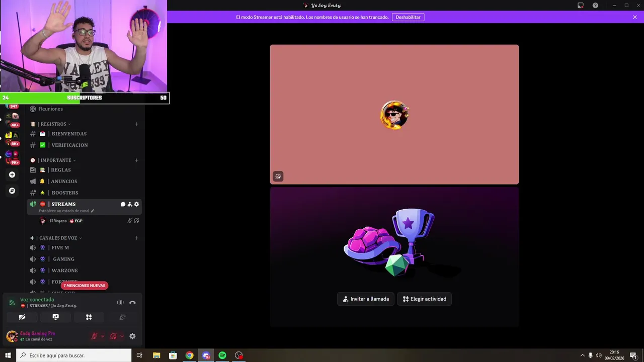
Task: Open El Vegano user in STREAMS
Action: (58, 221)
